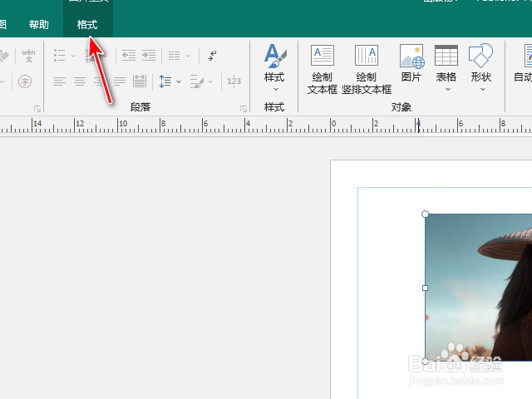The width and height of the screenshot is (532, 399).
Task: Click the 样式 group label below the button
Action: click(x=274, y=107)
